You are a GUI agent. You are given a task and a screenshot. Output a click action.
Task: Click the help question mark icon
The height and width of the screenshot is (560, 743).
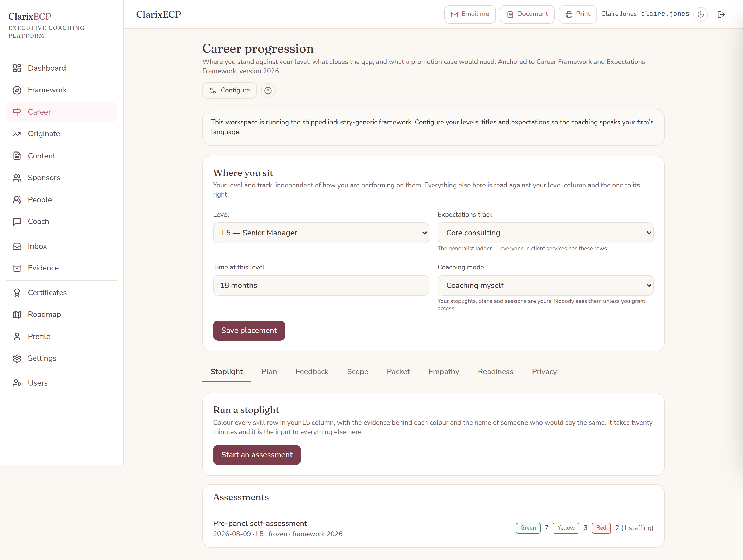tap(268, 90)
